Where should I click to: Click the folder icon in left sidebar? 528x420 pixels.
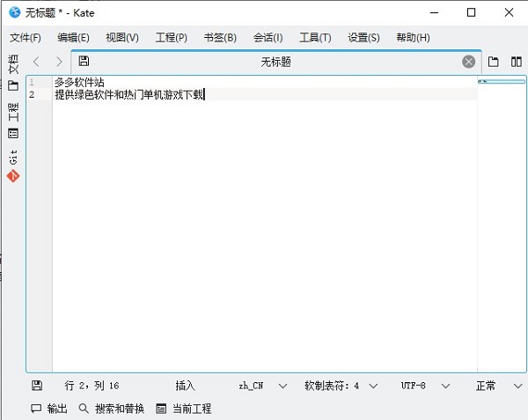[x=13, y=85]
